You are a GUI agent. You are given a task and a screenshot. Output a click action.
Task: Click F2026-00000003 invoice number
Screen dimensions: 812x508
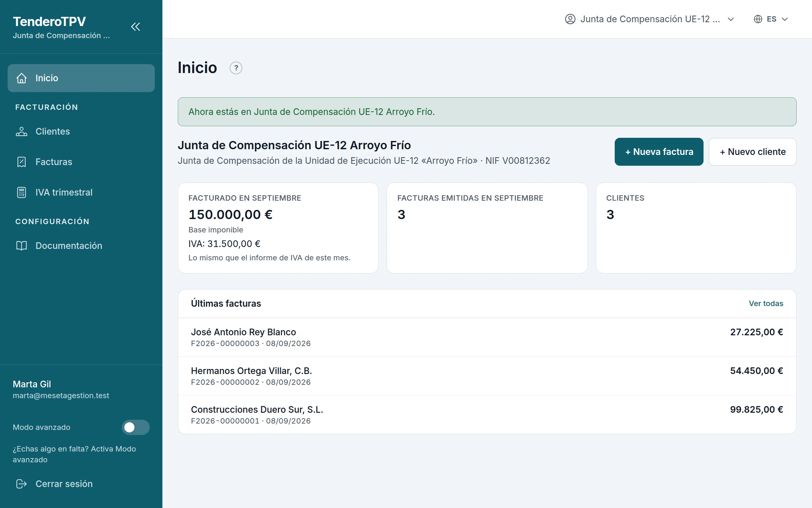click(x=225, y=343)
